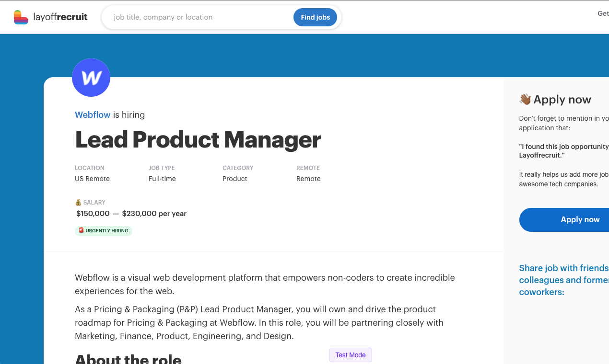Click the waving hand Apply now emoji
The width and height of the screenshot is (609, 364).
[x=525, y=100]
